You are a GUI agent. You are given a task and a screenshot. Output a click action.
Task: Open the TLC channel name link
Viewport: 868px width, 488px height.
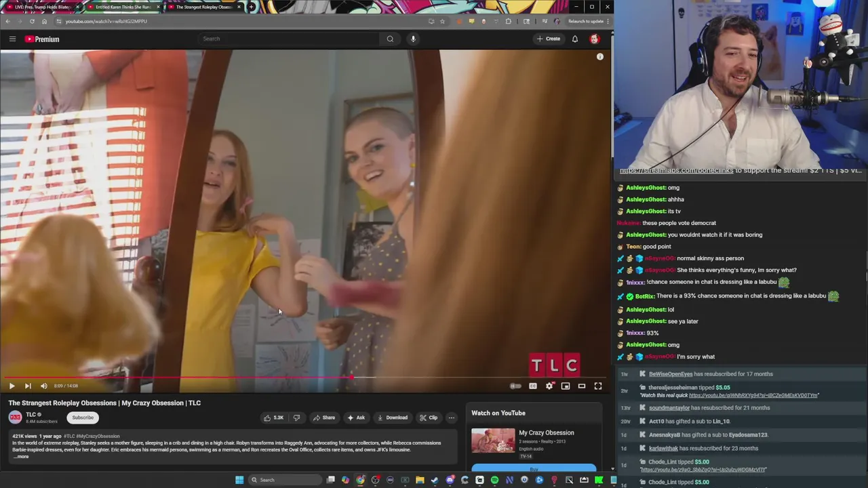click(x=31, y=415)
